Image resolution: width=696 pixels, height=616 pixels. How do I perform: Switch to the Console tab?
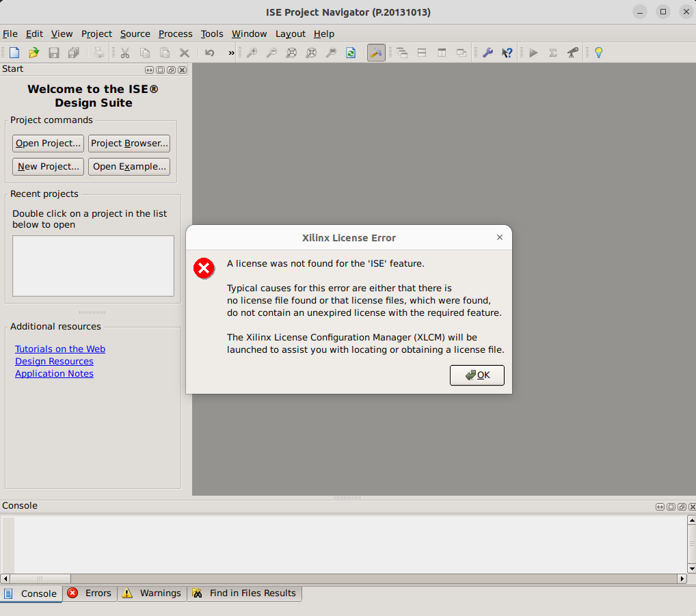[x=31, y=593]
